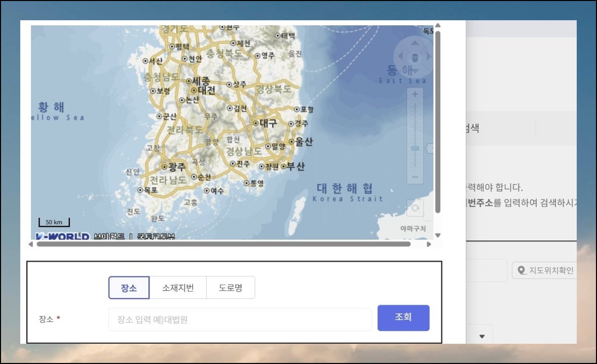Select the 장소 search tab
This screenshot has height=364, width=597.
(129, 288)
